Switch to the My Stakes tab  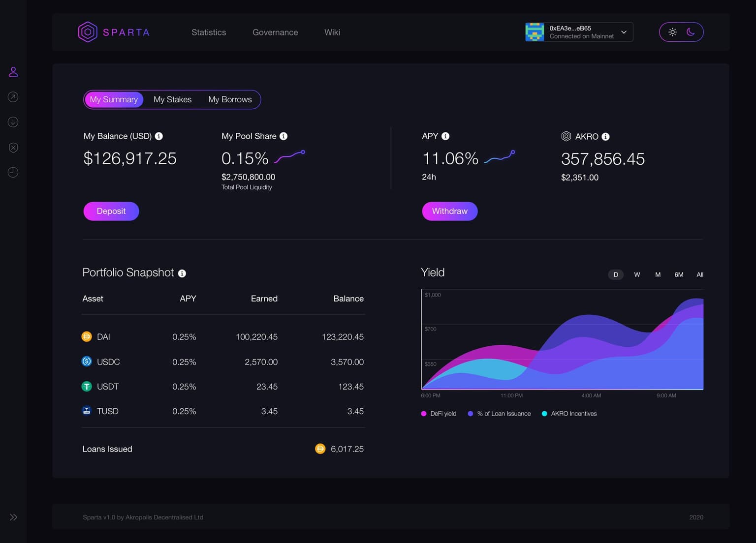tap(172, 99)
